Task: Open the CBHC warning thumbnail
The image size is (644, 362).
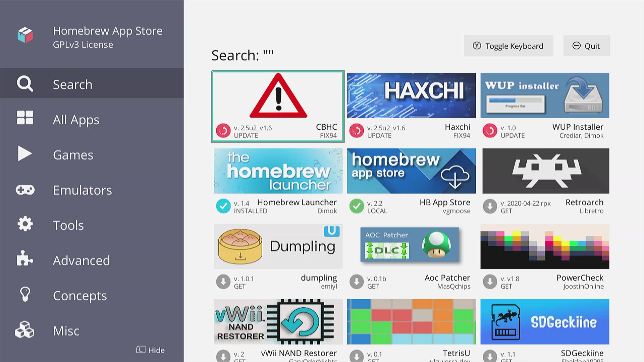Action: (x=278, y=96)
